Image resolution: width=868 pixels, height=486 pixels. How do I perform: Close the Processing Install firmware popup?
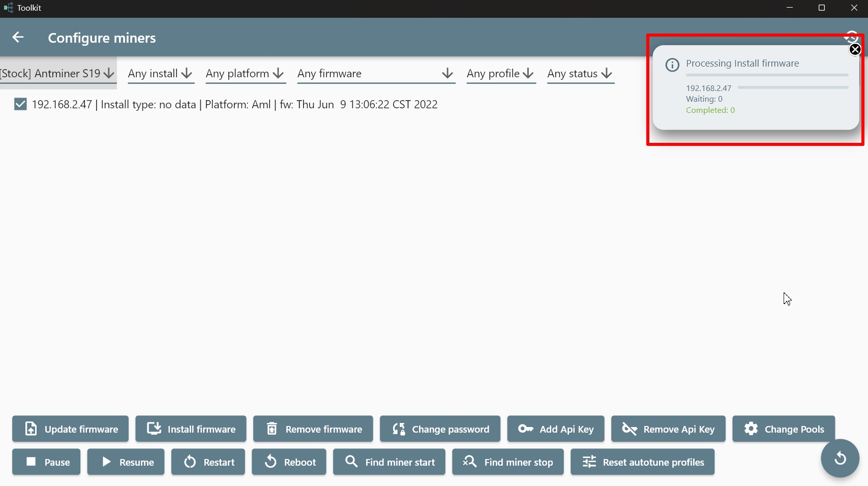pyautogui.click(x=855, y=49)
